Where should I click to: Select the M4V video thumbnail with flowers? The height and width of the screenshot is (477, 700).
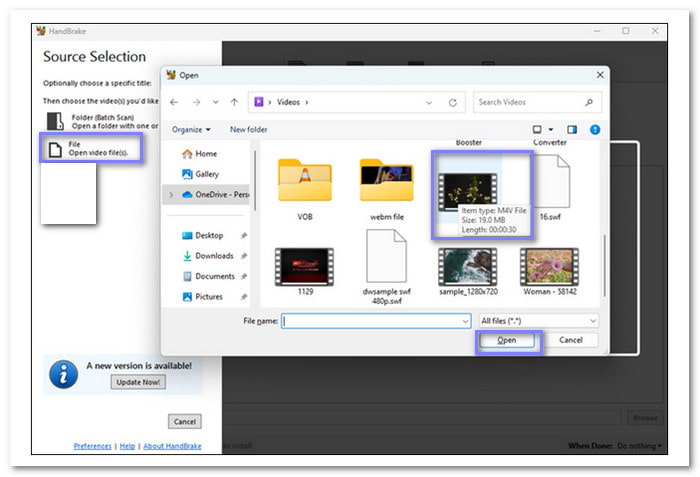[468, 192]
